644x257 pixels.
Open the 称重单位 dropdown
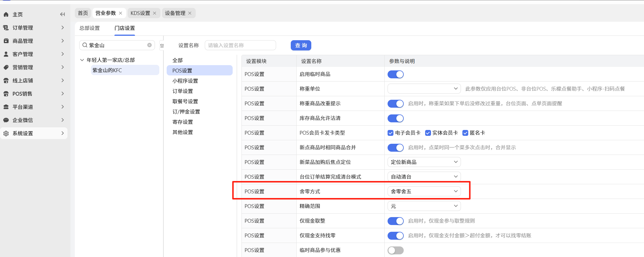pos(424,89)
